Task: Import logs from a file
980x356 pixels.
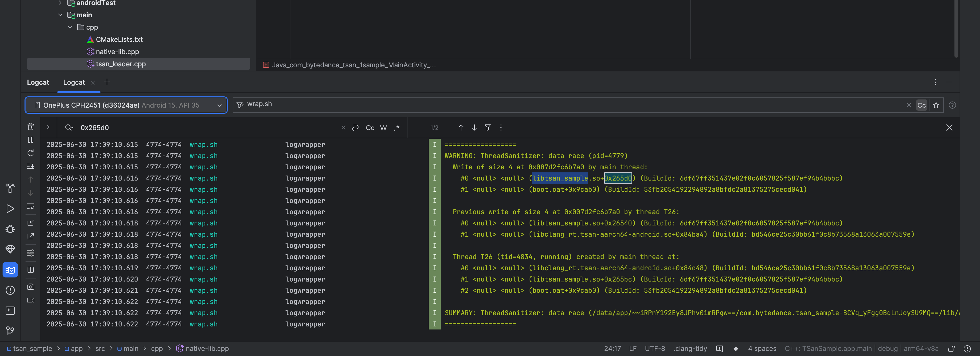Action: (x=31, y=223)
